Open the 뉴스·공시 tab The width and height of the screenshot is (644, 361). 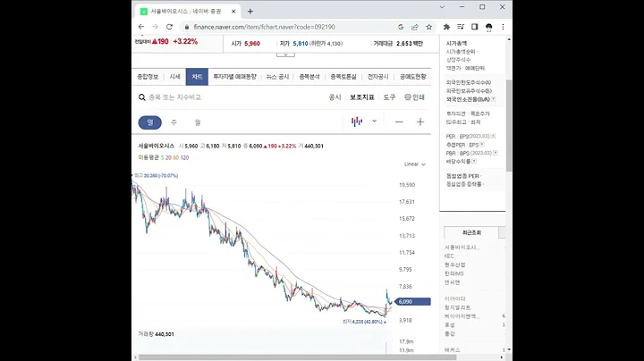coord(277,77)
